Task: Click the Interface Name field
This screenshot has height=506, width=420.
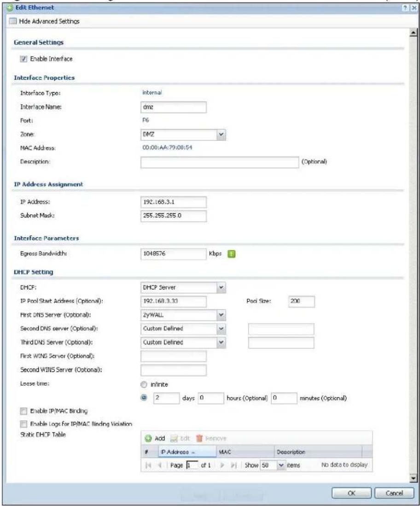Action: click(x=174, y=107)
